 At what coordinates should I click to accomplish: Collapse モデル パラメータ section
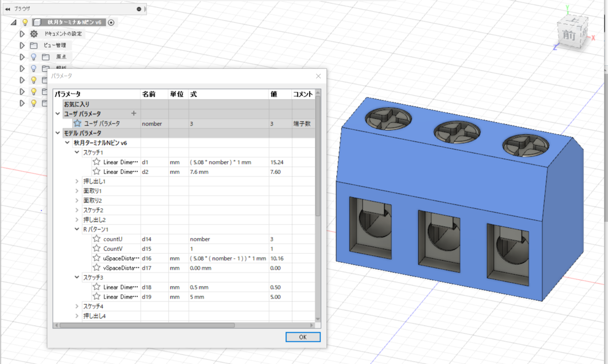tap(58, 133)
